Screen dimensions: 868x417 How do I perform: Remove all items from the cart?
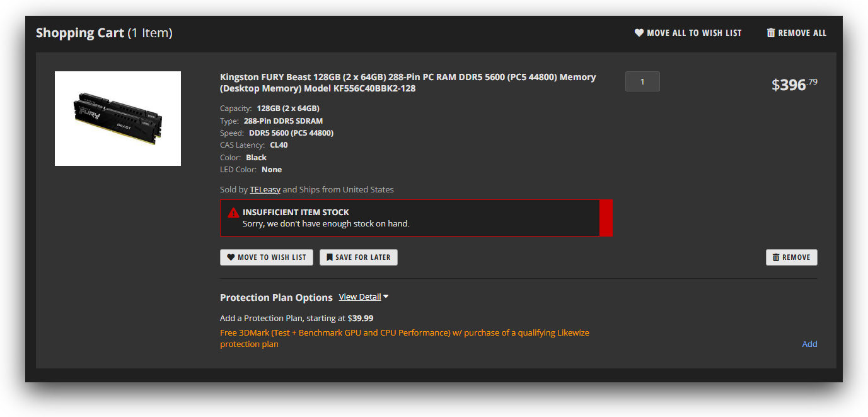797,33
